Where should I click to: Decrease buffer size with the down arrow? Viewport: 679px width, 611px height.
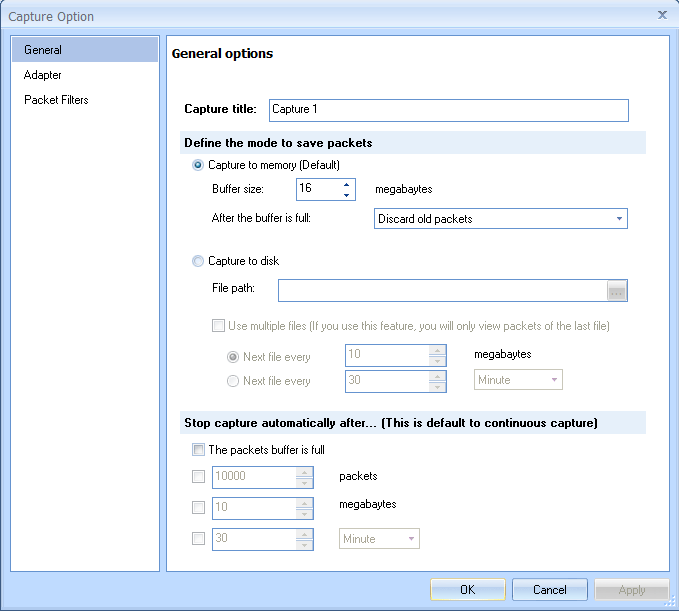pyautogui.click(x=346, y=195)
